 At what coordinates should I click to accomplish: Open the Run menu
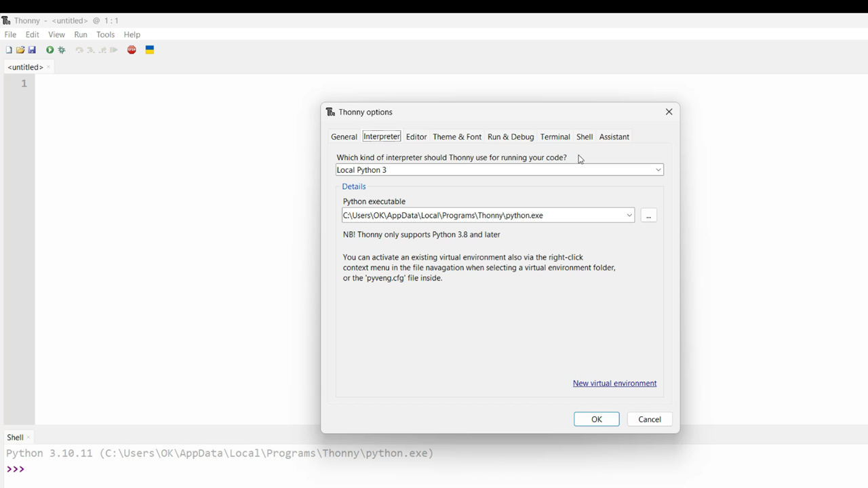tap(81, 35)
